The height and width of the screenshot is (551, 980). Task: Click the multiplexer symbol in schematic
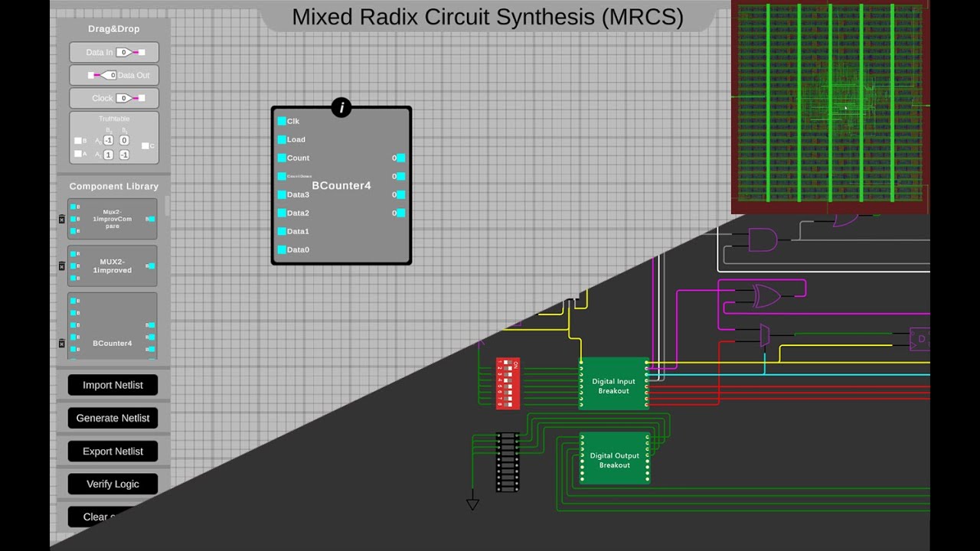tap(764, 335)
